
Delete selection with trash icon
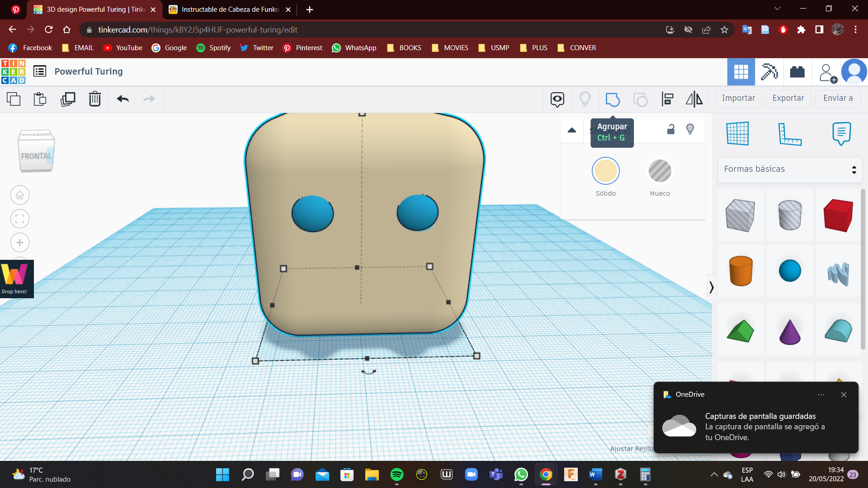[94, 99]
